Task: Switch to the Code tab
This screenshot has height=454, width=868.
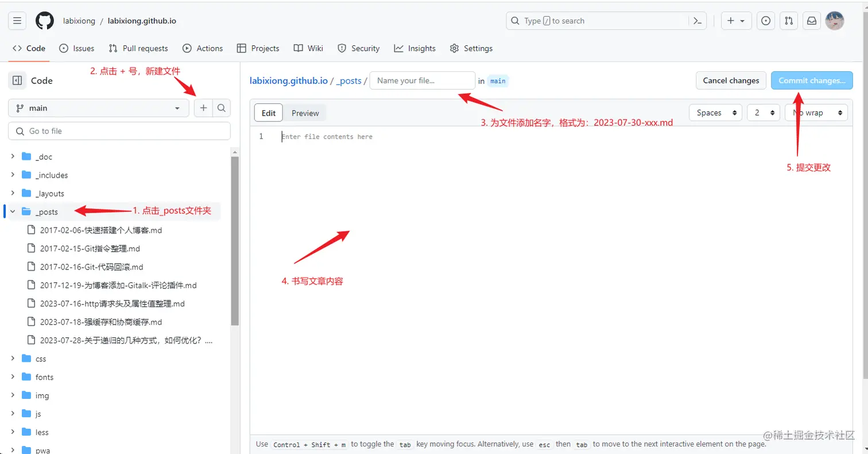Action: [x=29, y=48]
